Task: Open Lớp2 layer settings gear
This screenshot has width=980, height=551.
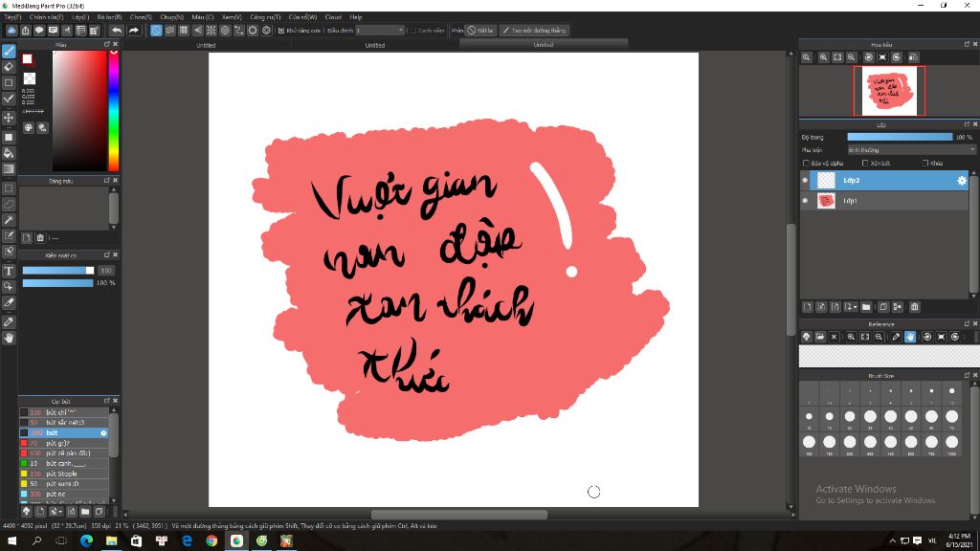Action: click(x=962, y=181)
